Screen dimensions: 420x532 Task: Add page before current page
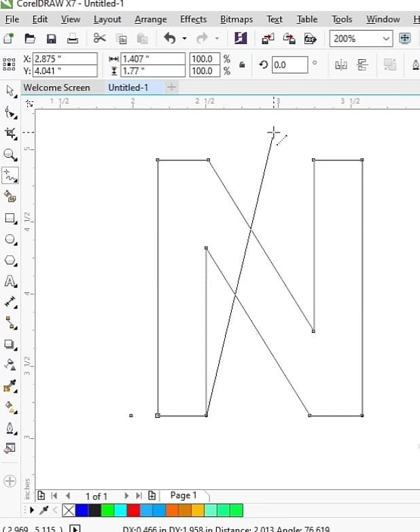pyautogui.click(x=41, y=496)
